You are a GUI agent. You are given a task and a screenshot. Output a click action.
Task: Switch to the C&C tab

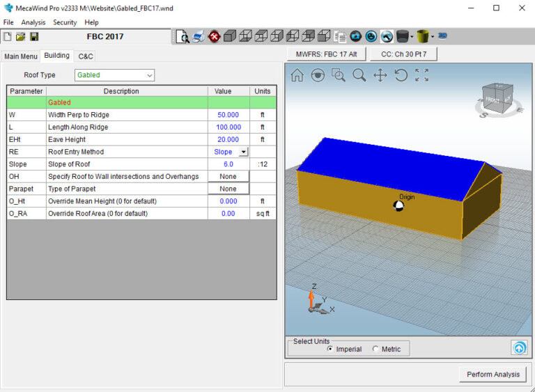(86, 56)
